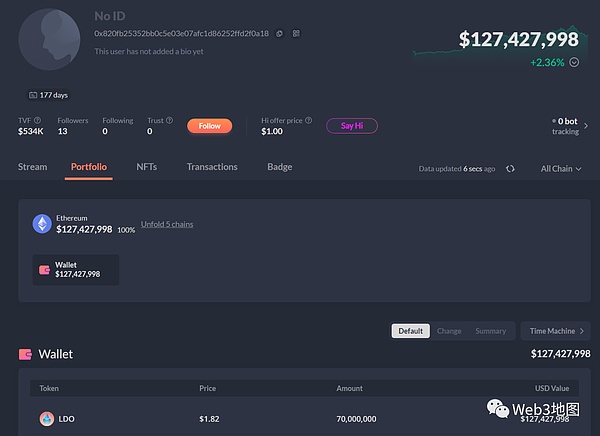This screenshot has height=436, width=600.
Task: Switch to the Change view option
Action: pos(449,331)
